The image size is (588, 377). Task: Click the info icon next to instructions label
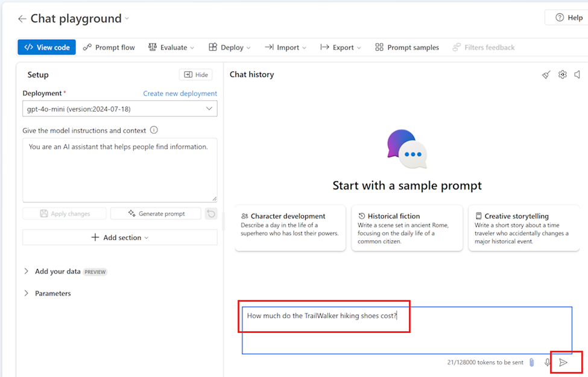coord(154,130)
